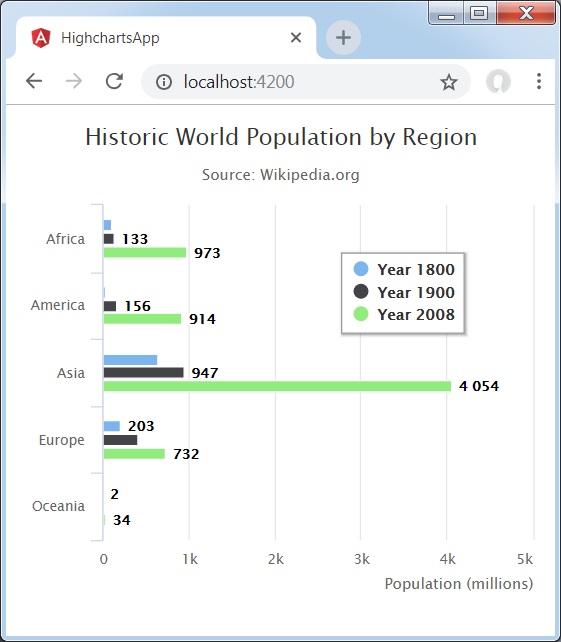Click the Europe 1800 blue bar

(112, 426)
